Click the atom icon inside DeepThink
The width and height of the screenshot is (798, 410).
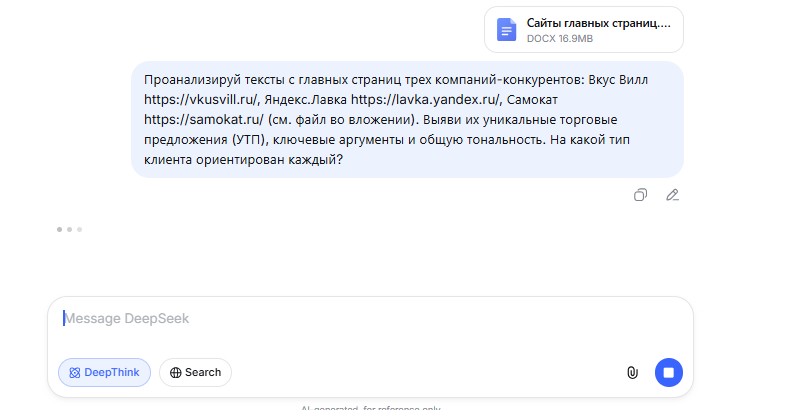point(75,373)
